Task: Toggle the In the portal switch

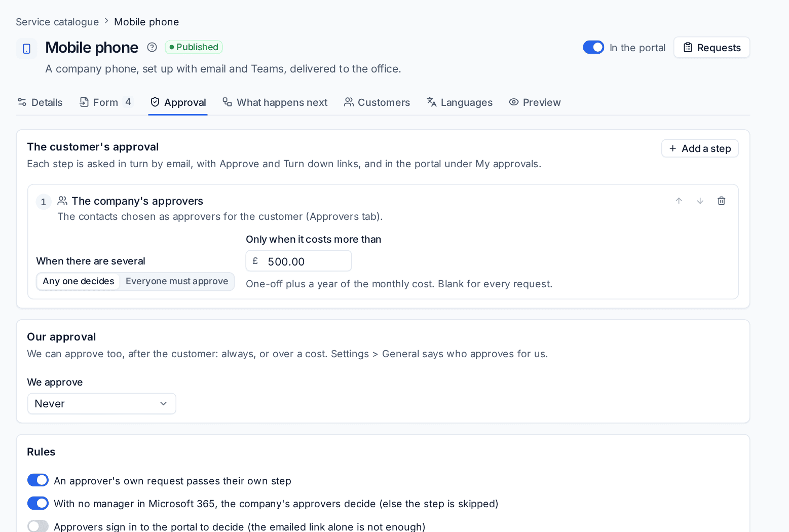Action: click(593, 47)
